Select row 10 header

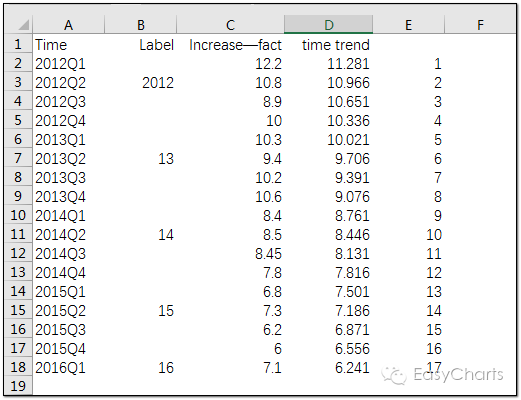tap(19, 215)
